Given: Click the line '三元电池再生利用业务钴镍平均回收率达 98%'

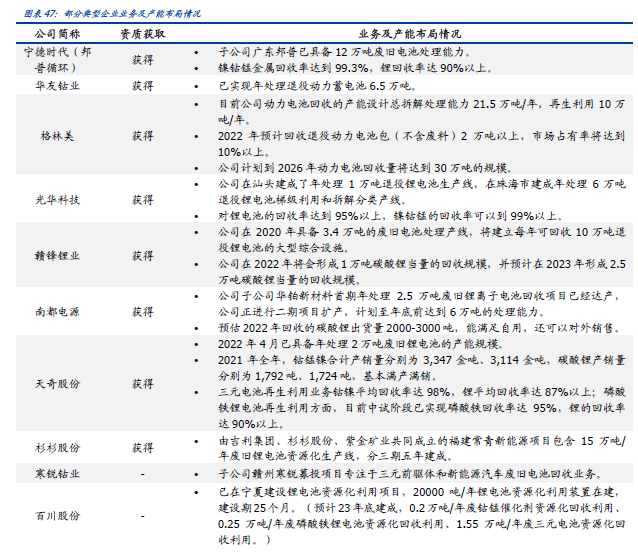Looking at the screenshot, I should tap(422, 392).
